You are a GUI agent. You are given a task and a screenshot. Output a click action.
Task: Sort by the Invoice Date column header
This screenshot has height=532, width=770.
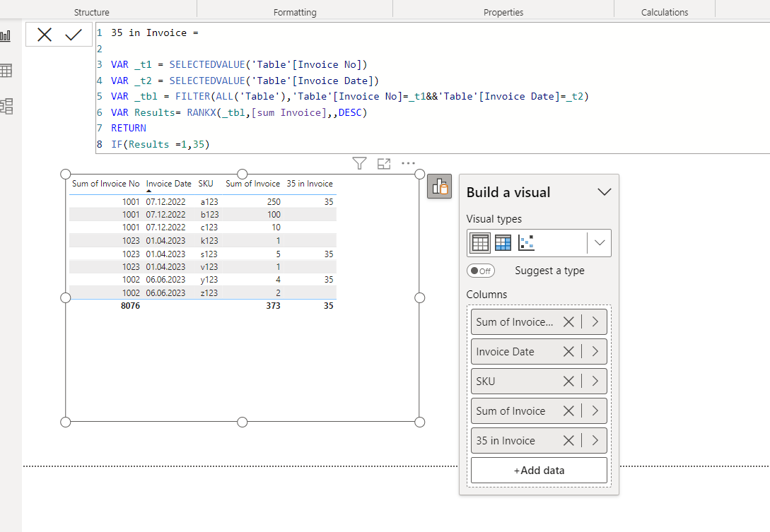point(168,184)
